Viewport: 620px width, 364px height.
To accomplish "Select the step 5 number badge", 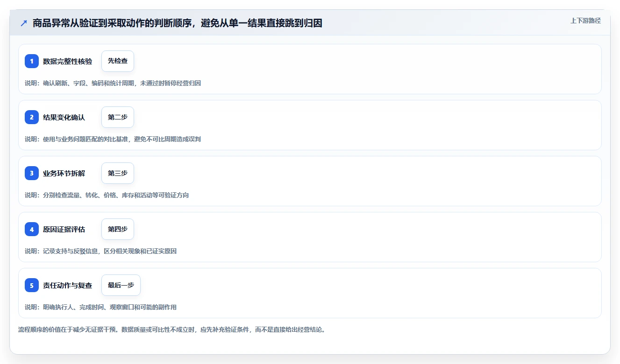I will pyautogui.click(x=32, y=285).
